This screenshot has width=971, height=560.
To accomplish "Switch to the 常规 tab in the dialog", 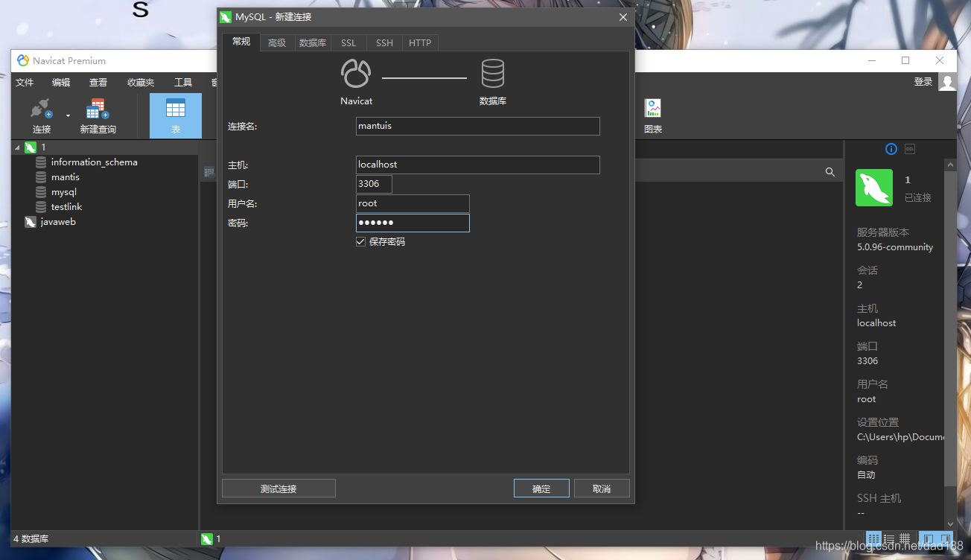I will (241, 42).
